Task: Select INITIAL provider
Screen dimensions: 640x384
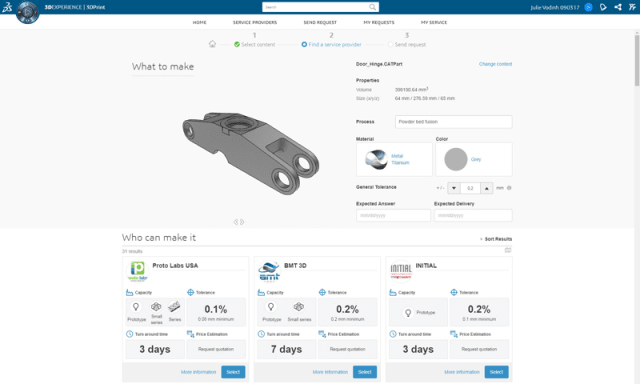Action: 496,372
